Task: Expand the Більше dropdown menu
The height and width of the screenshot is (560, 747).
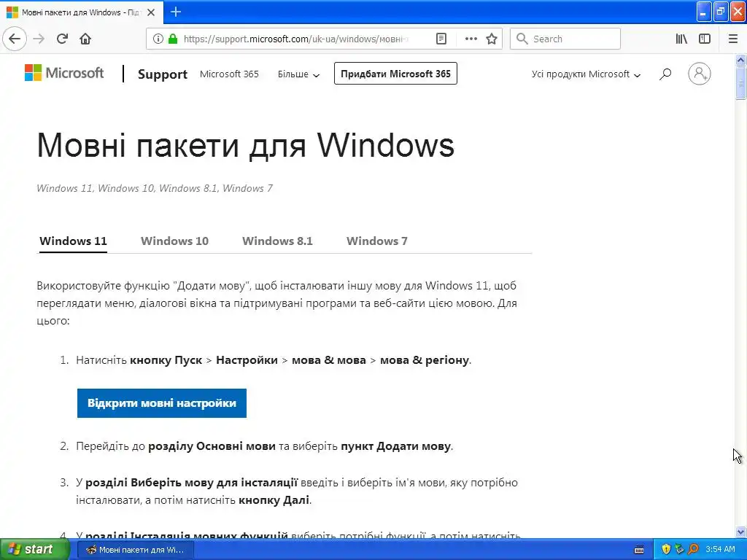Action: pos(298,74)
